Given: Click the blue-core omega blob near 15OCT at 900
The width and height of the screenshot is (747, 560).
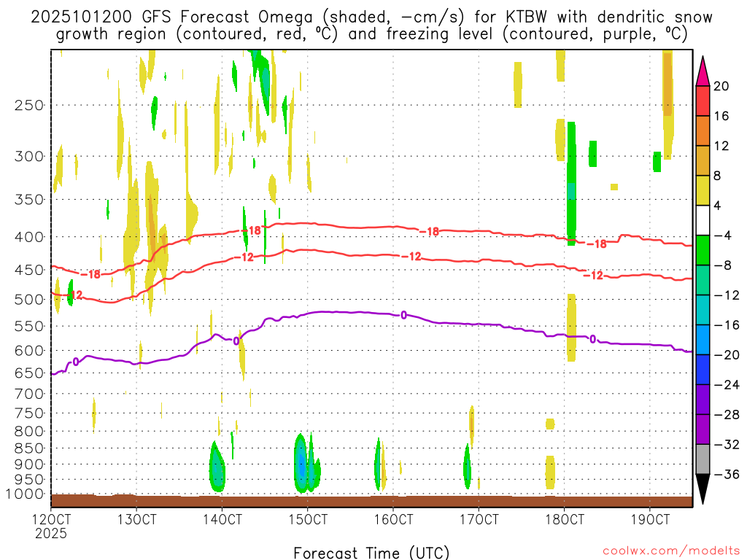Looking at the screenshot, I should point(301,464).
